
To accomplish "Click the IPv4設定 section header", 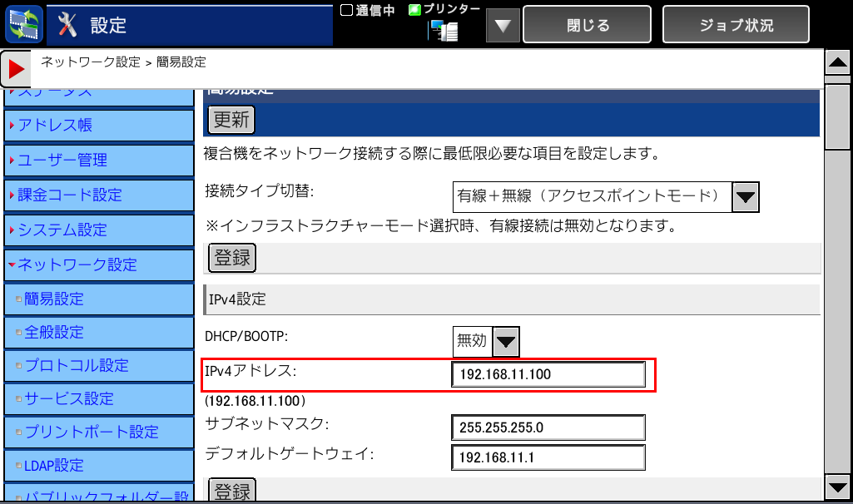I will [x=512, y=299].
